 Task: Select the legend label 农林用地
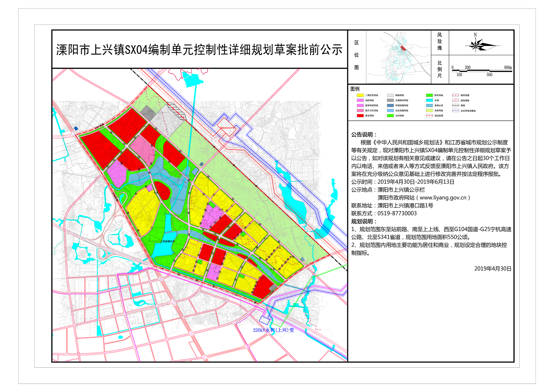[439, 111]
